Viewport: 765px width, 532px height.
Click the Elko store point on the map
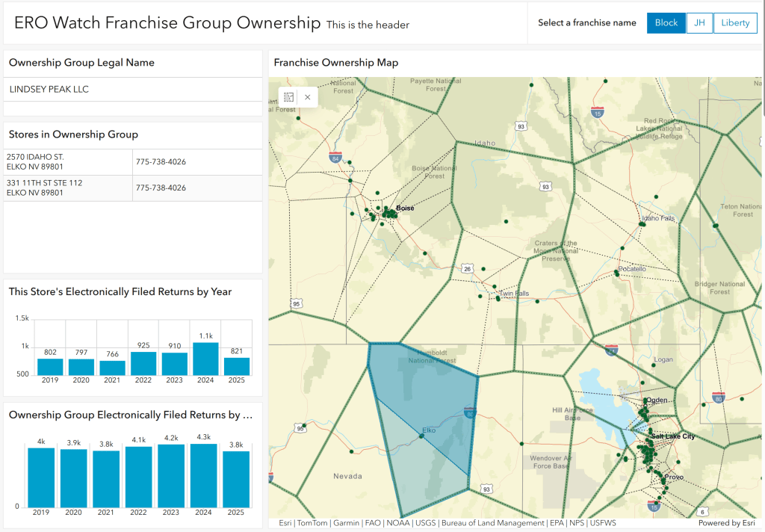coord(422,436)
